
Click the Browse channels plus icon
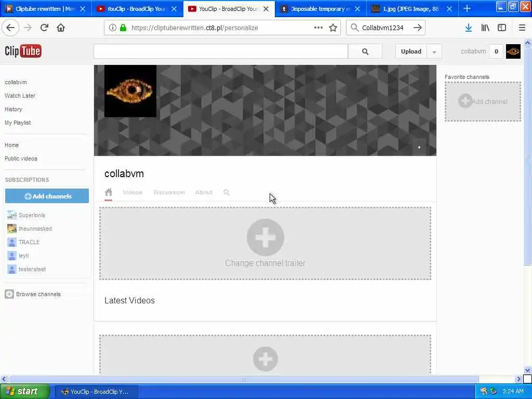click(9, 294)
